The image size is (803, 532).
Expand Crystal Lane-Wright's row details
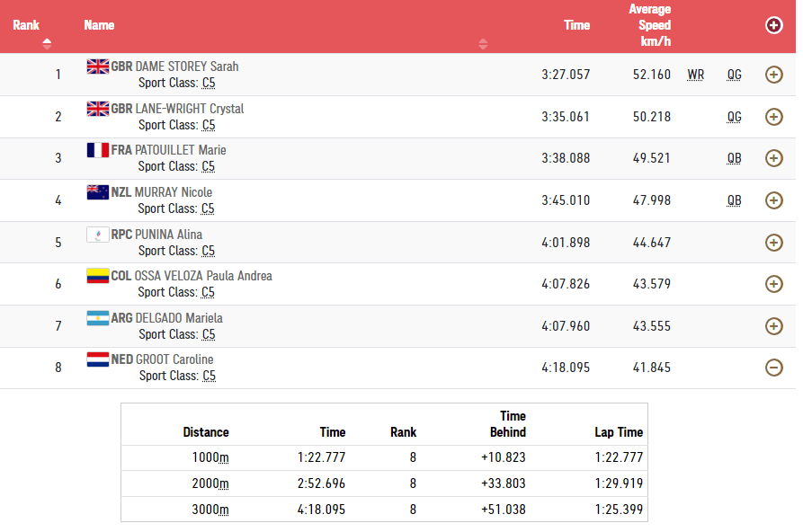pyautogui.click(x=773, y=117)
